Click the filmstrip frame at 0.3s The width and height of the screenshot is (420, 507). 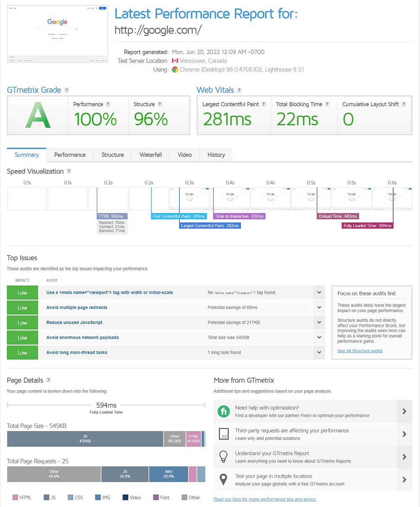pyautogui.click(x=189, y=198)
